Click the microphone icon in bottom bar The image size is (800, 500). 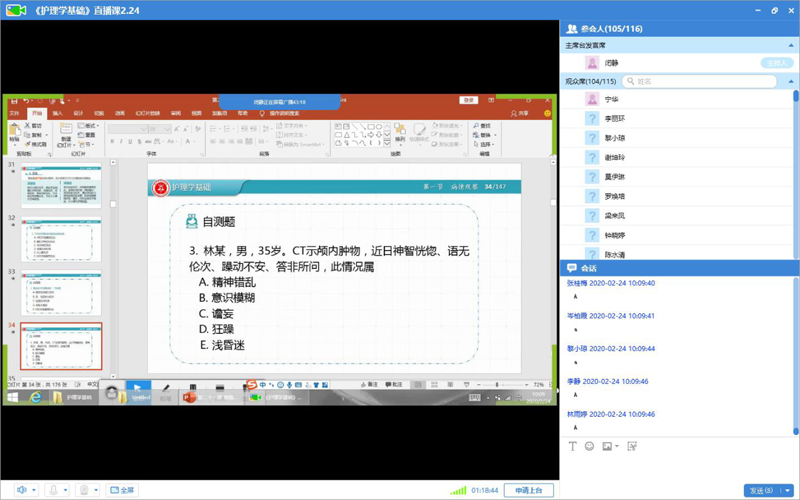[x=53, y=490]
